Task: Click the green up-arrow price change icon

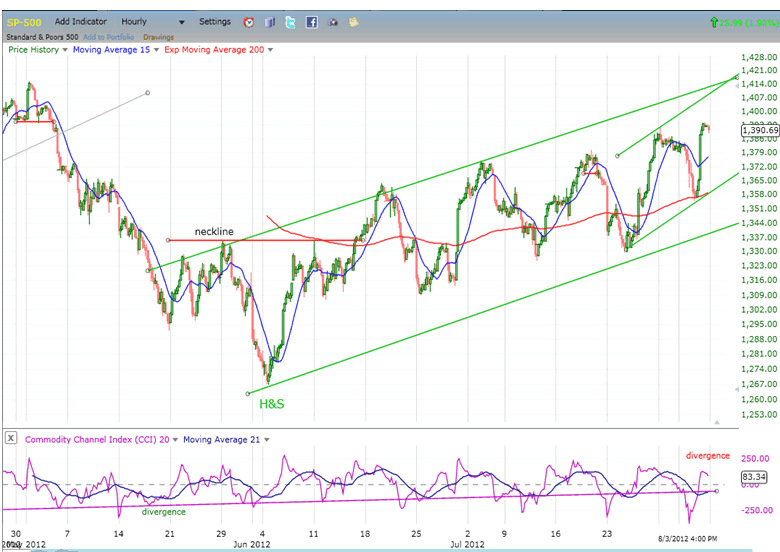Action: pos(714,22)
